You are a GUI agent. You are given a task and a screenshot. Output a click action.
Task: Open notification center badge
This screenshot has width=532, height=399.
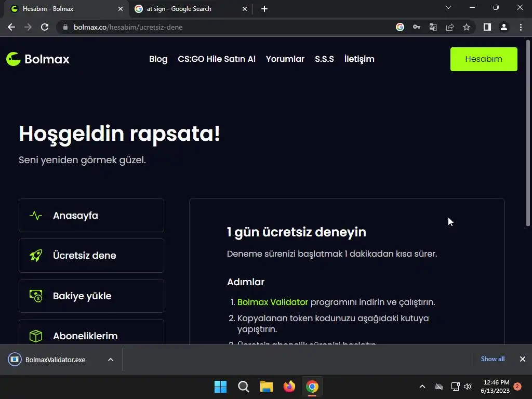coord(517,387)
